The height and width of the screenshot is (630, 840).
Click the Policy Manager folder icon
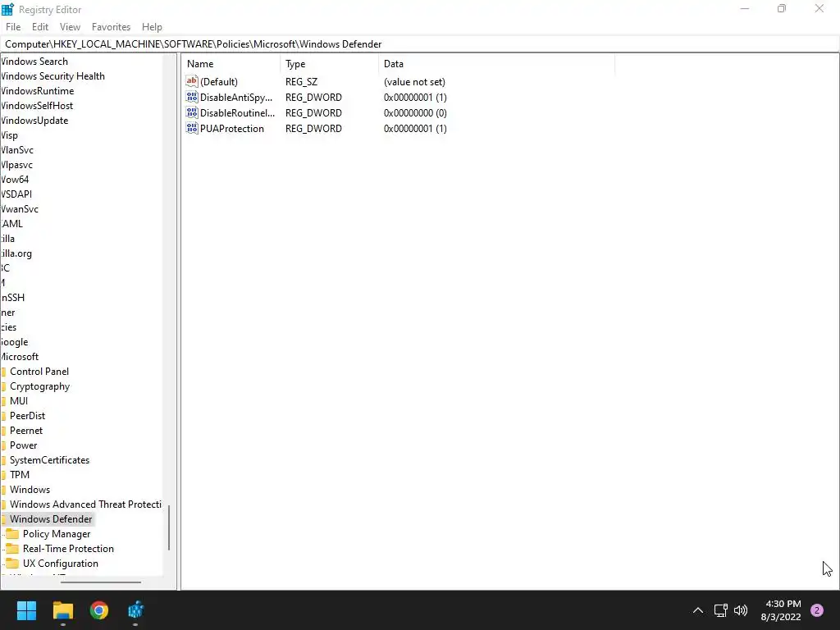tap(12, 534)
